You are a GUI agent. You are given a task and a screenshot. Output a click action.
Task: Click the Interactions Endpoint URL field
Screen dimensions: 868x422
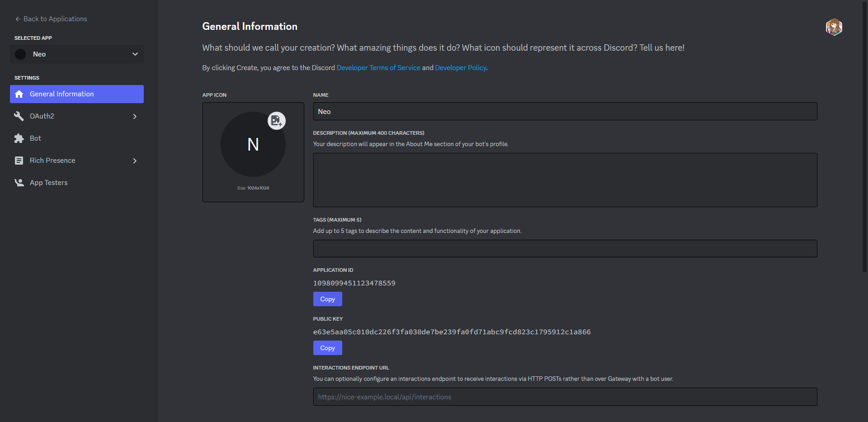pyautogui.click(x=565, y=397)
